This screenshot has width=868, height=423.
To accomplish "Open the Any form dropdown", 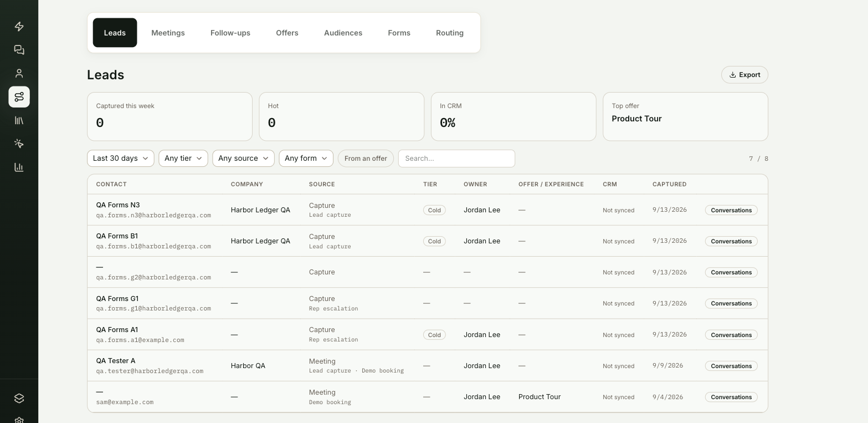I will pos(306,159).
